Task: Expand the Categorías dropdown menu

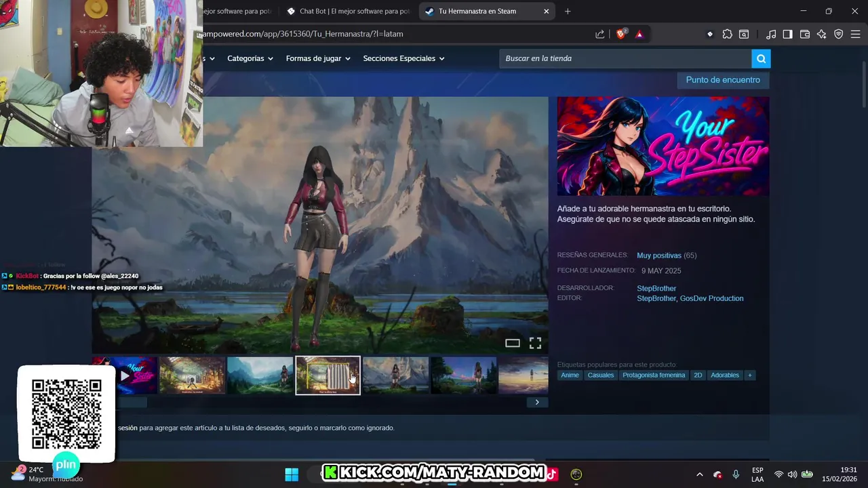Action: [250, 58]
